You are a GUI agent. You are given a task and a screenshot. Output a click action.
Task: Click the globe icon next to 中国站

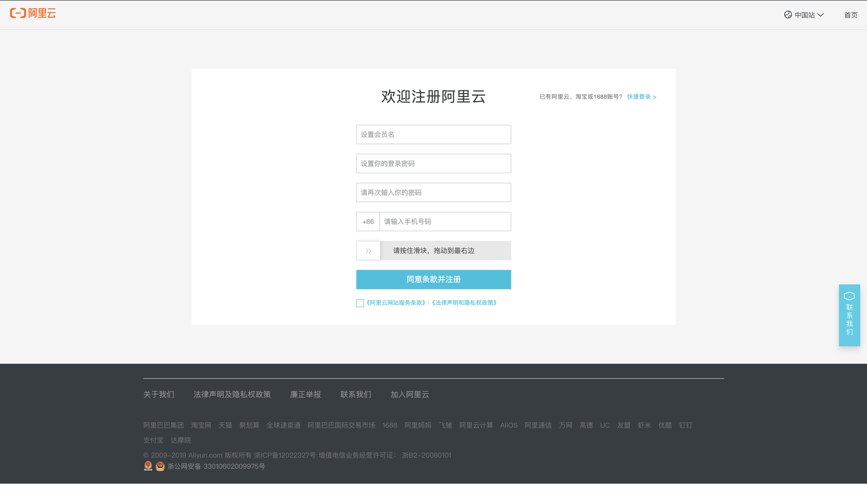788,15
